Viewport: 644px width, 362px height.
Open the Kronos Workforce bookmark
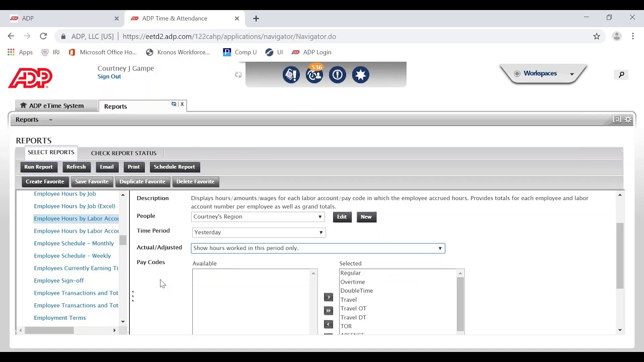[x=178, y=52]
